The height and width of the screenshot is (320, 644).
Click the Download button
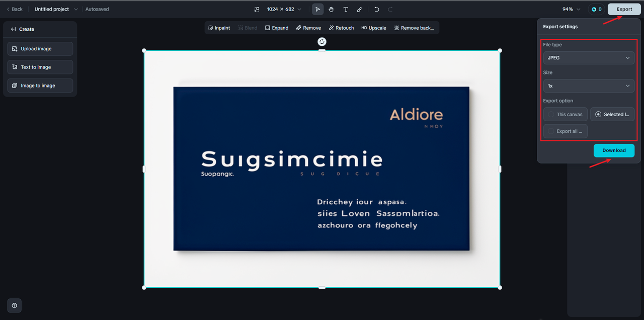(x=614, y=150)
